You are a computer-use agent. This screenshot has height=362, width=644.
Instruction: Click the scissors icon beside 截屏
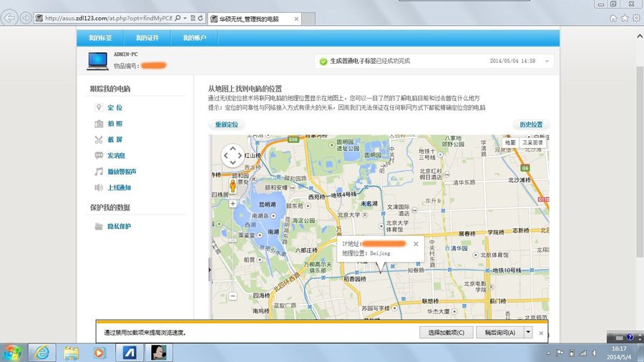[99, 140]
